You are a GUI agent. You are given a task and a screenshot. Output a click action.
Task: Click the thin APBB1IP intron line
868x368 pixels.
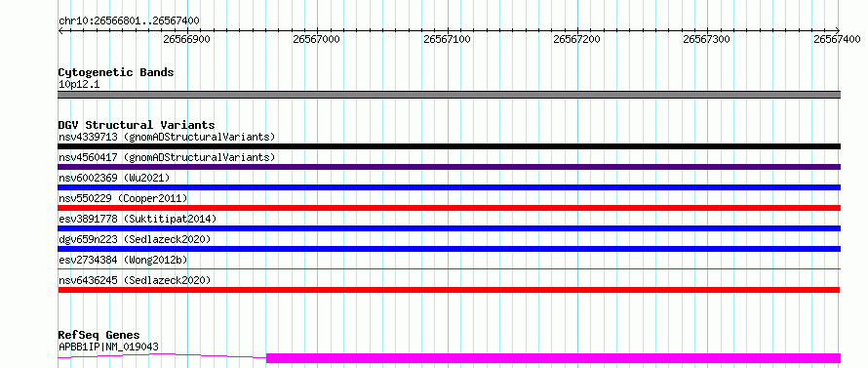[x=162, y=355]
